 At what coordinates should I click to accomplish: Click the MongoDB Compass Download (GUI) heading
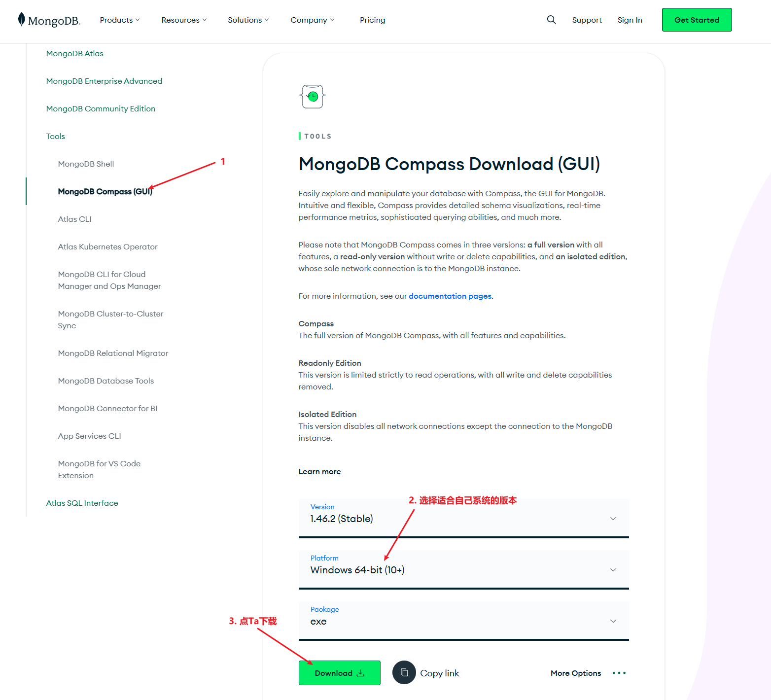[449, 164]
